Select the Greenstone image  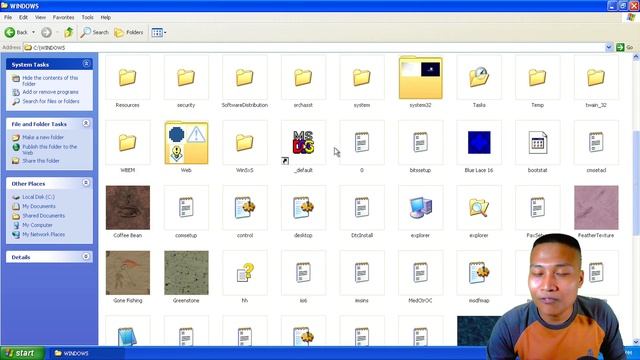(186, 273)
